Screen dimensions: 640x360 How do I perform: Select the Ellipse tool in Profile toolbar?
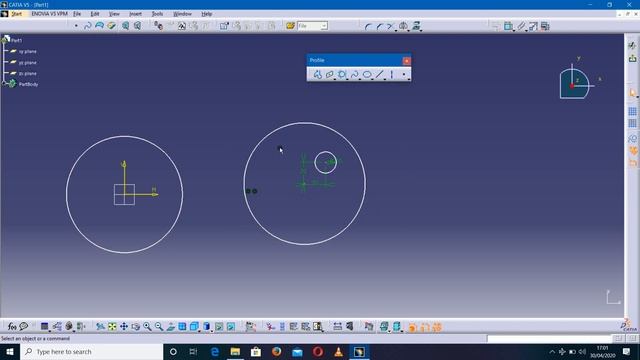pos(367,74)
